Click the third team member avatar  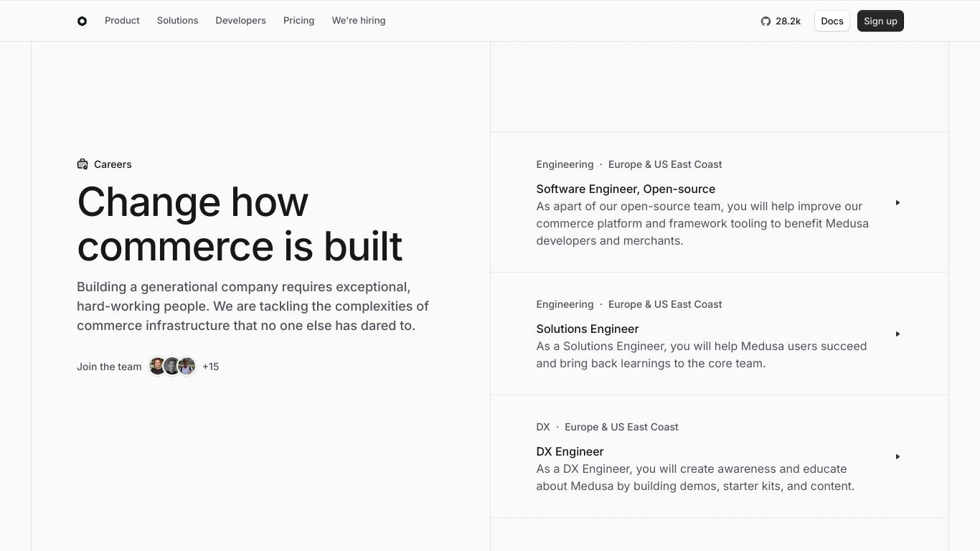[x=187, y=366]
